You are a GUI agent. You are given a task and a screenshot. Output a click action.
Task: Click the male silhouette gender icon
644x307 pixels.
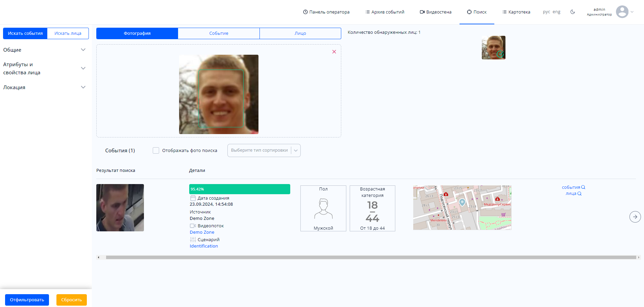tap(323, 209)
